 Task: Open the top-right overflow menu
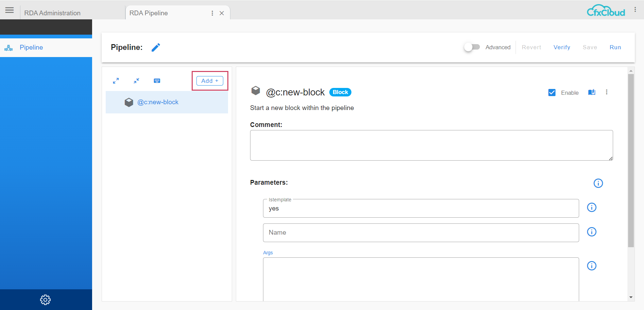[635, 9]
